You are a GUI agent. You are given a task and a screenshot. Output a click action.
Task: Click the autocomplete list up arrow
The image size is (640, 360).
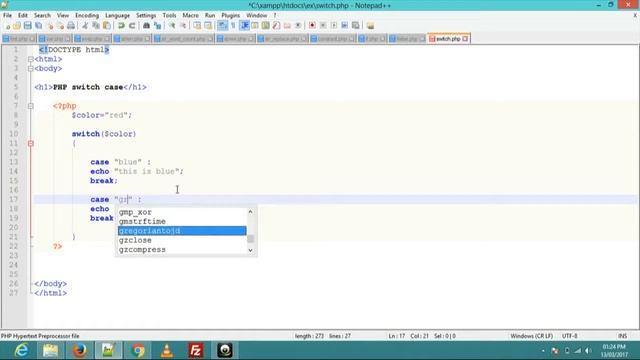tap(251, 212)
